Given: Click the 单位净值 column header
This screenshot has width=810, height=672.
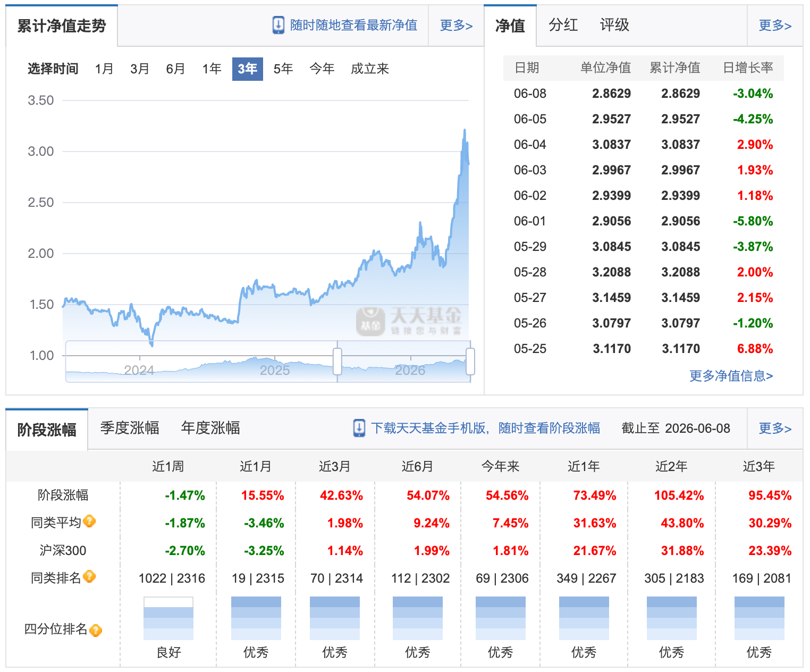Looking at the screenshot, I should click(x=605, y=68).
